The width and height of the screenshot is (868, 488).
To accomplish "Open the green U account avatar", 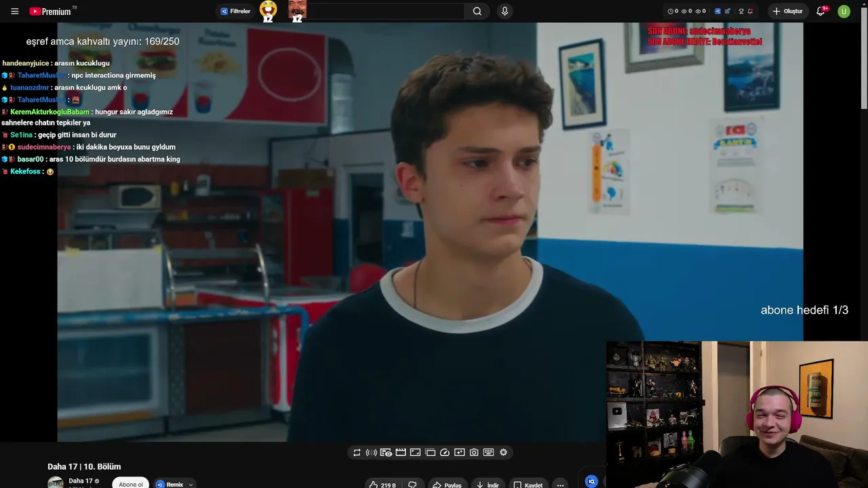I will coord(844,12).
